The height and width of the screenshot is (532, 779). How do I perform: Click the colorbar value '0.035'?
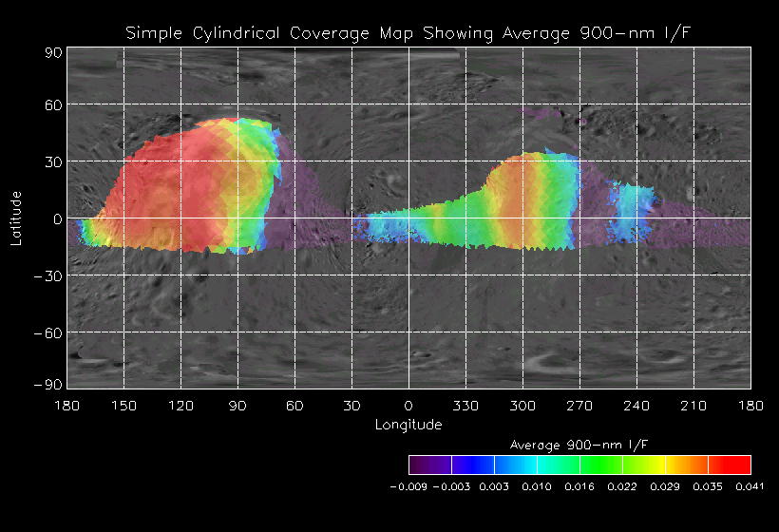[708, 486]
